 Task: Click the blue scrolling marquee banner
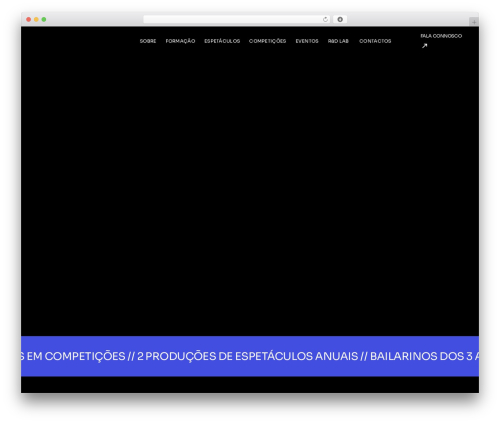pos(250,356)
